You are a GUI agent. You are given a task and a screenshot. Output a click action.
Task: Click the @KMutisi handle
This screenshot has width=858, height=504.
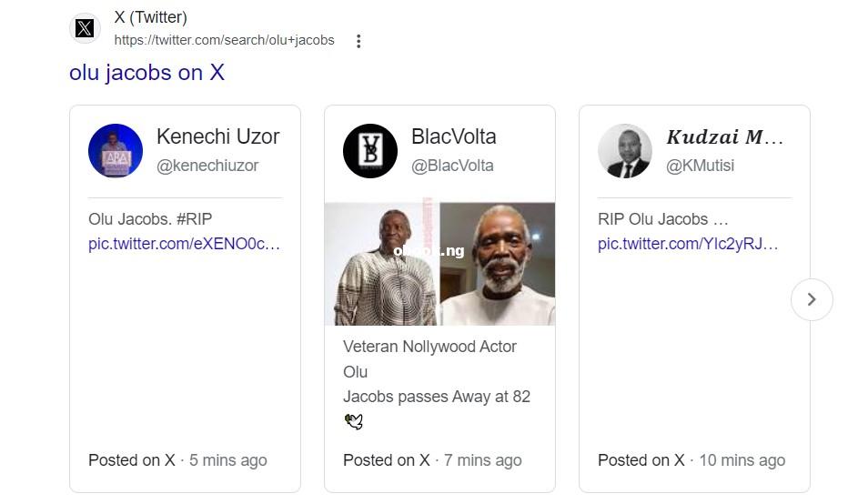pos(700,166)
